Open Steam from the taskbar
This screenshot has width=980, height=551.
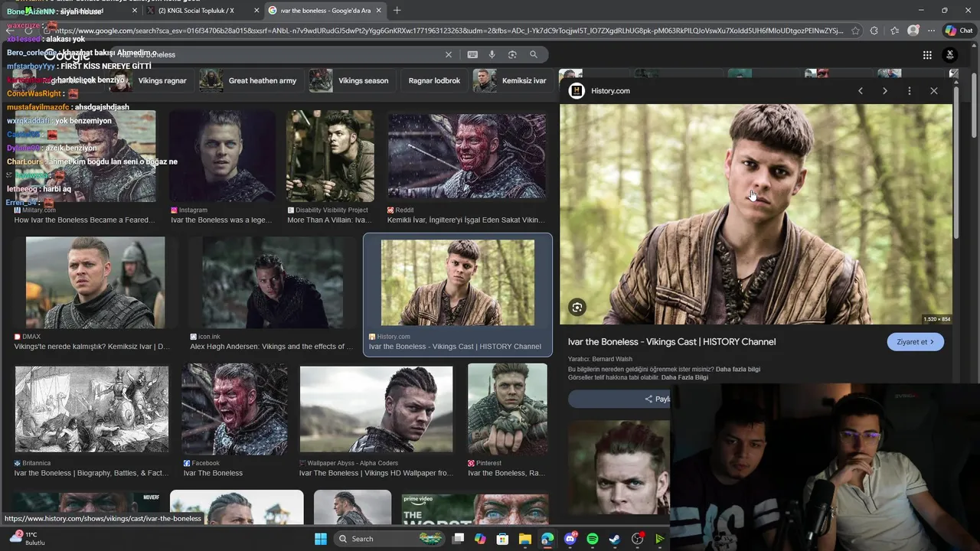(x=615, y=539)
